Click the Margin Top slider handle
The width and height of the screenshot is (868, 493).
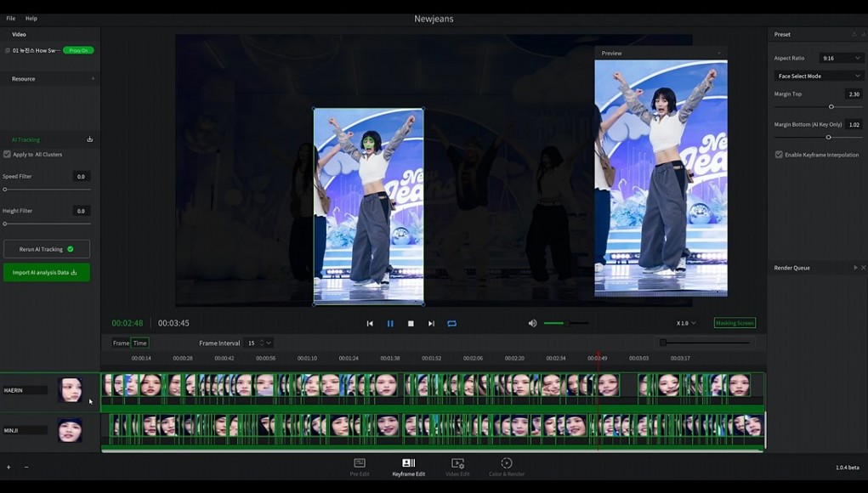click(x=831, y=107)
